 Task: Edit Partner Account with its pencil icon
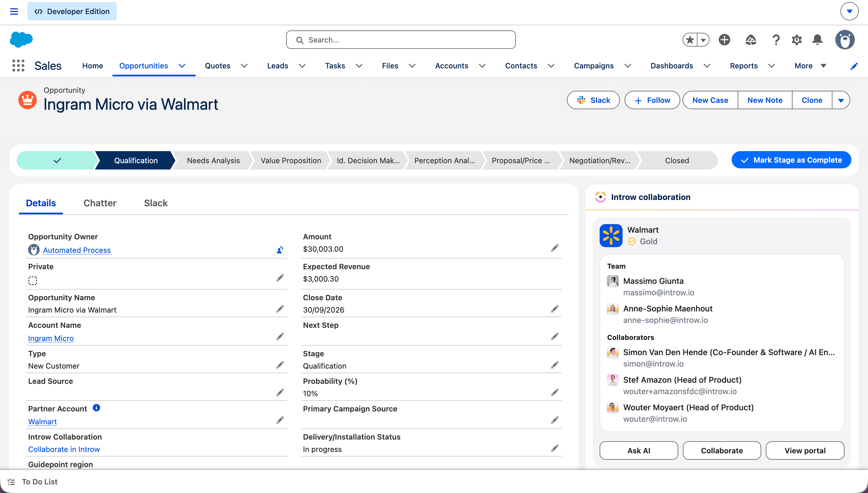tap(280, 420)
